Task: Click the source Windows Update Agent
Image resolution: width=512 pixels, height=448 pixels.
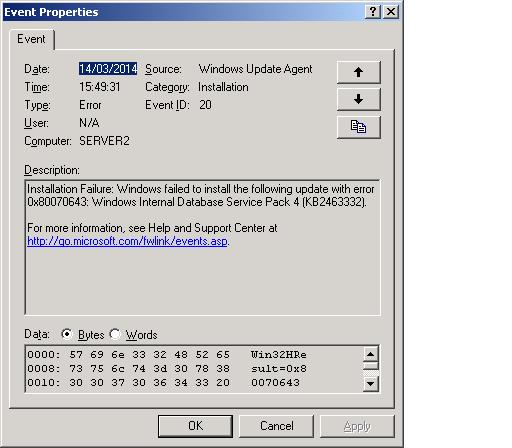Action: click(x=255, y=69)
